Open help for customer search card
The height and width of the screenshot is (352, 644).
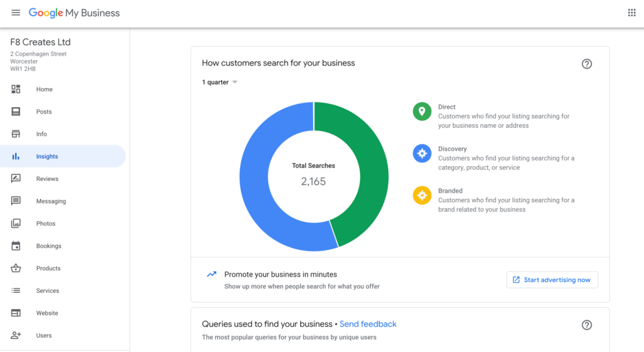coord(587,64)
